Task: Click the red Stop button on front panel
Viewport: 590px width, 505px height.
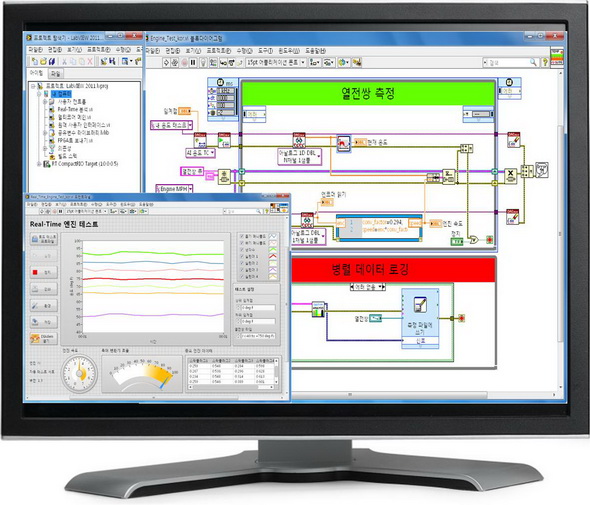Action: click(44, 272)
